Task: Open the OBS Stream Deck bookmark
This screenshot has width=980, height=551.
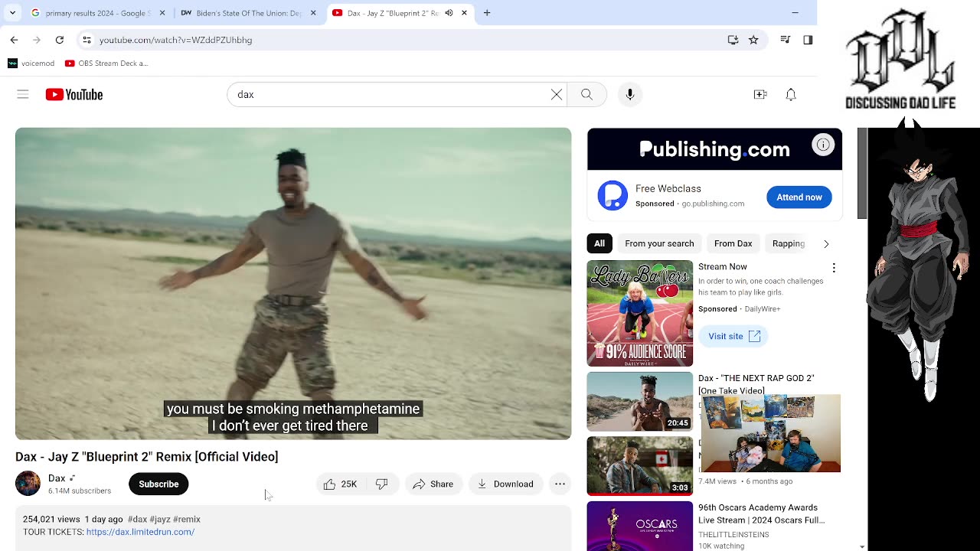Action: click(106, 64)
